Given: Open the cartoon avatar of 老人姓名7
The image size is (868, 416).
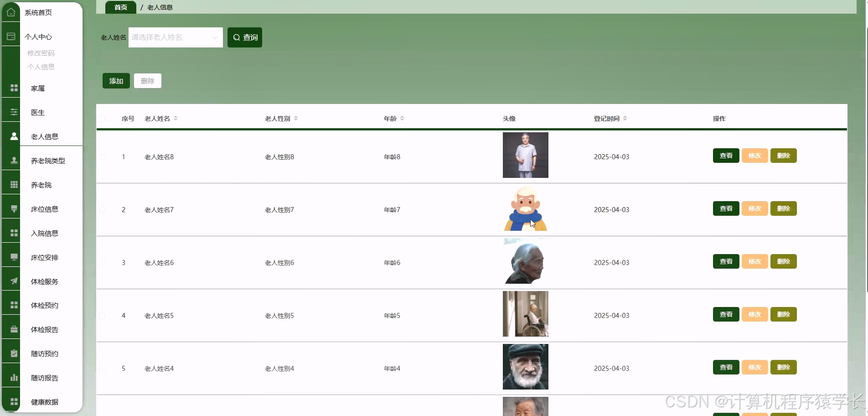Looking at the screenshot, I should (526, 208).
